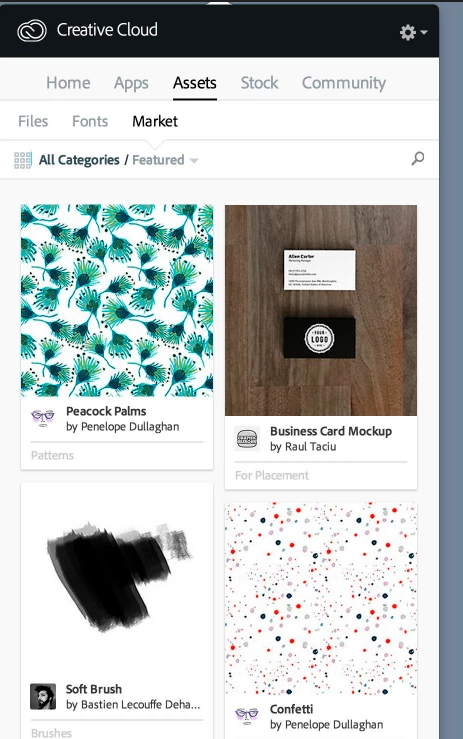This screenshot has height=739, width=463.
Task: Select the Fonts sub-tab
Action: click(x=90, y=121)
